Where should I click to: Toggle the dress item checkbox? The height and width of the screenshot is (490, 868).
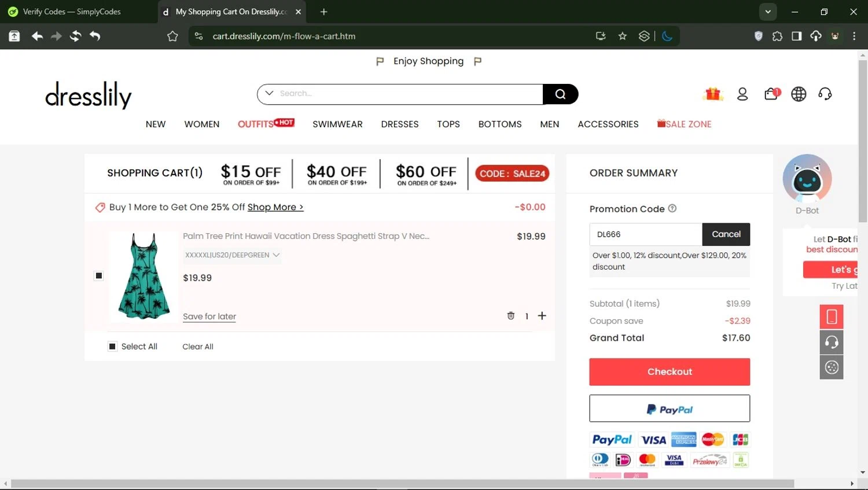pos(98,276)
